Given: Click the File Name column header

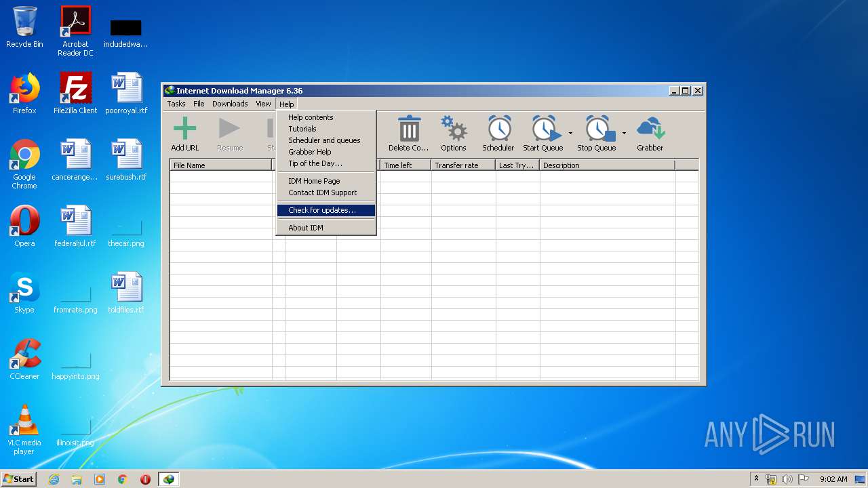Looking at the screenshot, I should click(220, 165).
